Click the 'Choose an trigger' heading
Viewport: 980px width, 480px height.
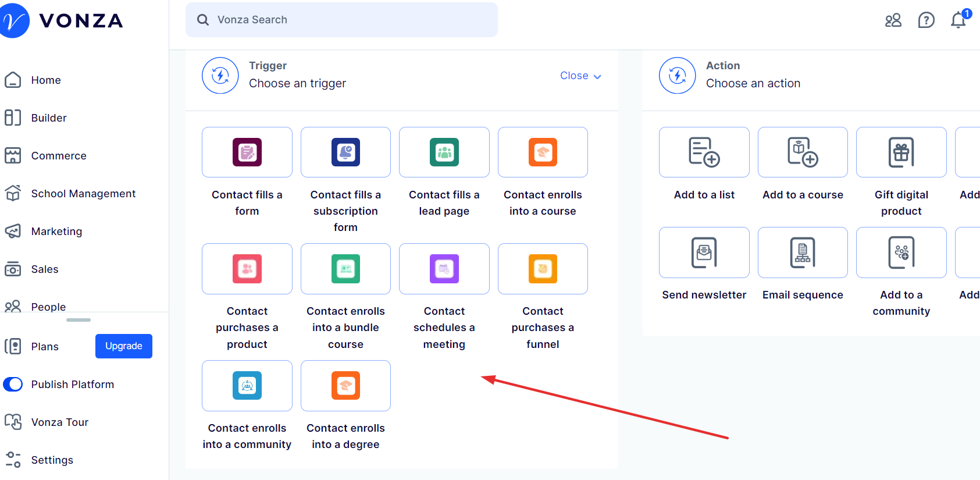tap(297, 83)
